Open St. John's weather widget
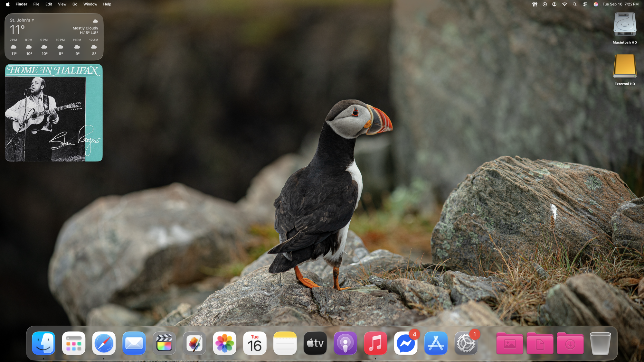 [54, 37]
